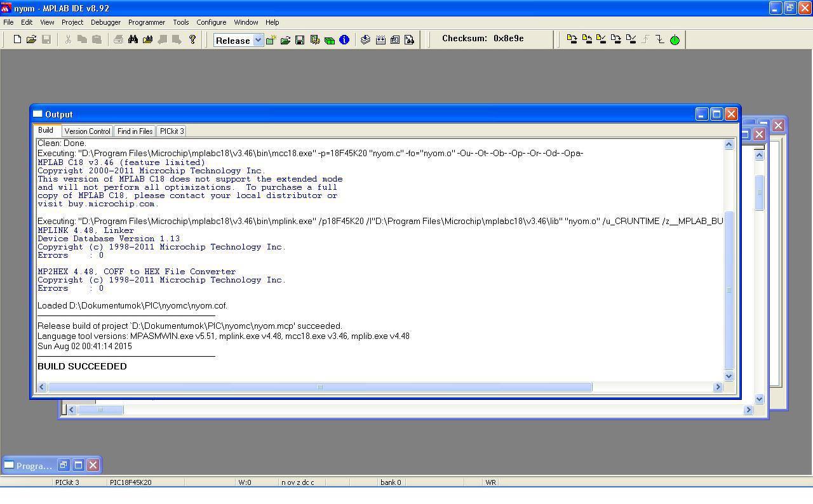
Task: Click the New Project icon
Action: tap(271, 40)
